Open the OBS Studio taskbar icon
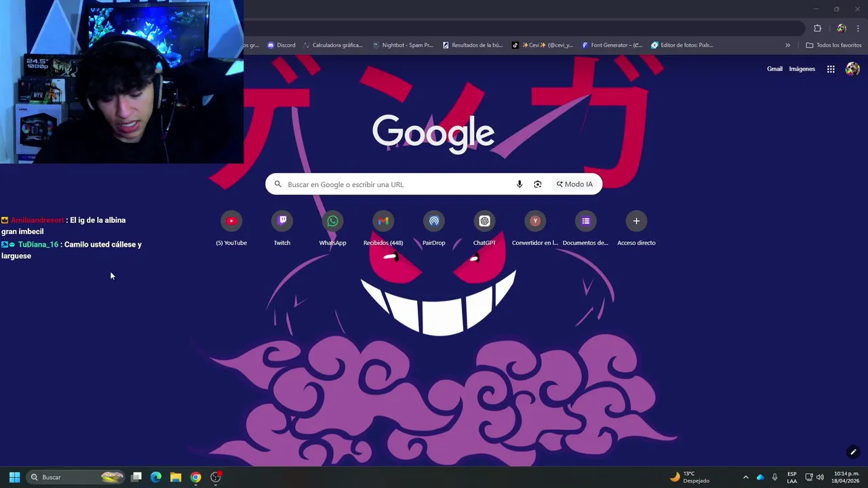Viewport: 868px width, 488px height. pos(216,477)
